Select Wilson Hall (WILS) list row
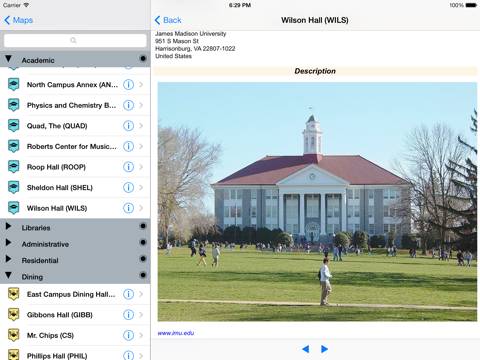 [x=75, y=208]
